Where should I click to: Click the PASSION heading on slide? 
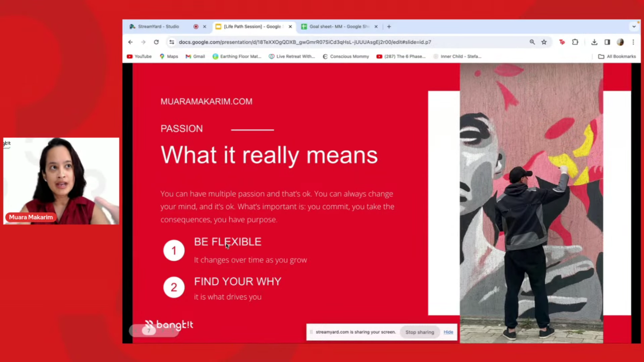coord(182,129)
